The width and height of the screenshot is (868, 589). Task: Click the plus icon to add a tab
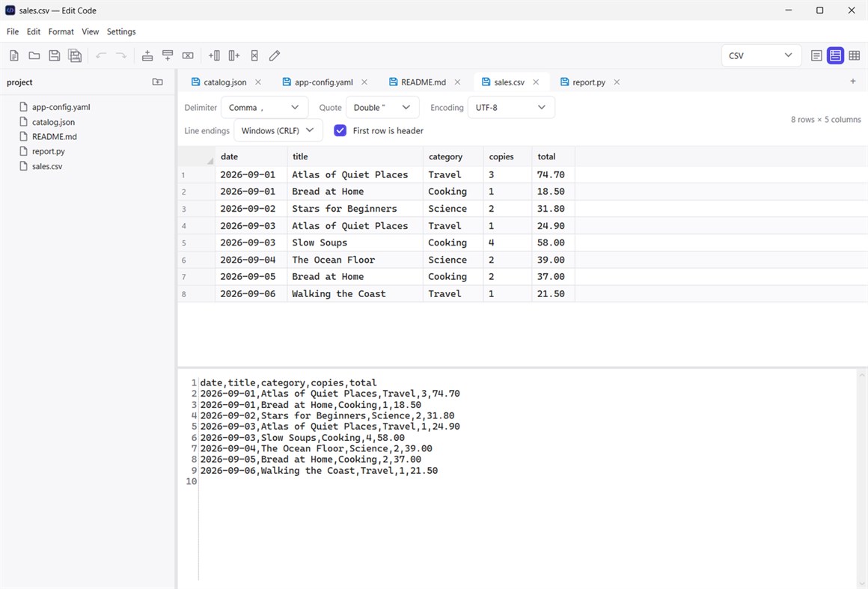point(853,82)
